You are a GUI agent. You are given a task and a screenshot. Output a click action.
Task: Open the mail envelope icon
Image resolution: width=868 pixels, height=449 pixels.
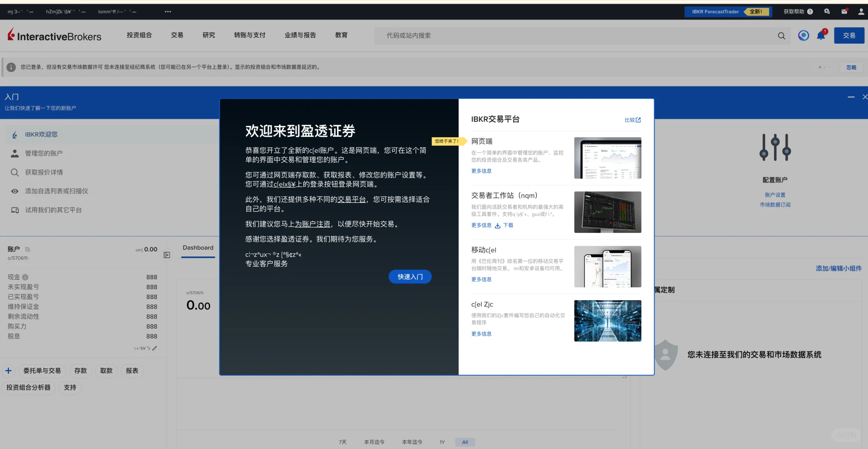844,12
